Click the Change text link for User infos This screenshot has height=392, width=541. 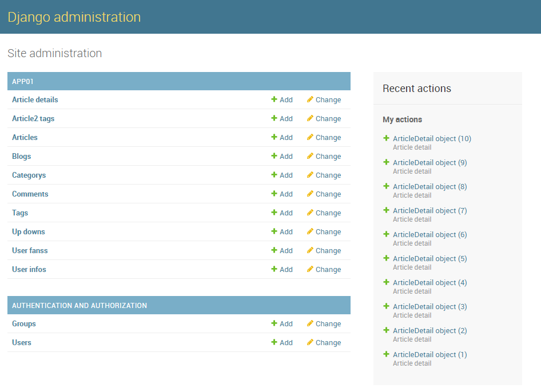click(x=328, y=269)
